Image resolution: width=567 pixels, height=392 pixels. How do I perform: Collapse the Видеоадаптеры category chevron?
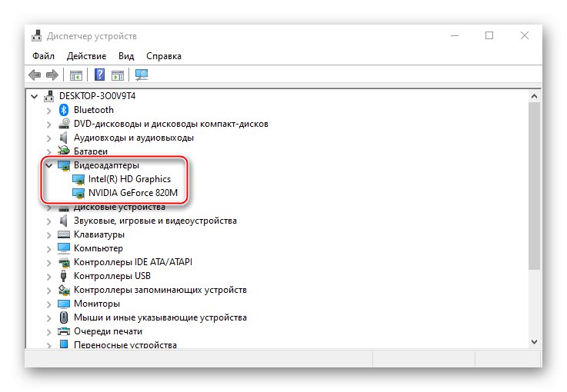tap(48, 165)
